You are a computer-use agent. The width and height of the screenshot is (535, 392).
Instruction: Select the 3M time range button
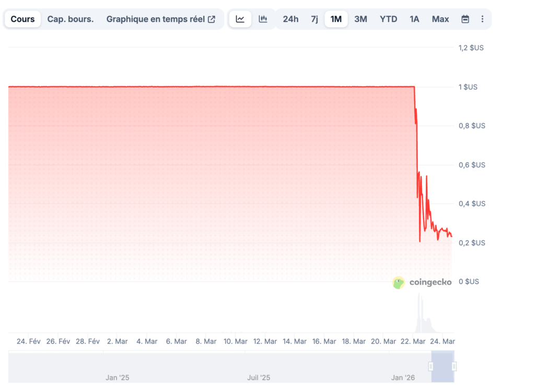[x=360, y=19]
